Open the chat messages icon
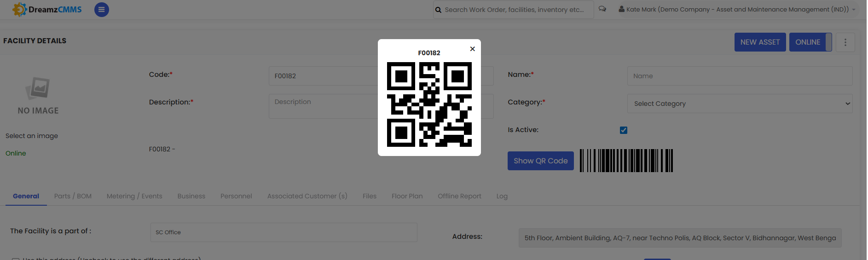868x260 pixels. pyautogui.click(x=602, y=9)
